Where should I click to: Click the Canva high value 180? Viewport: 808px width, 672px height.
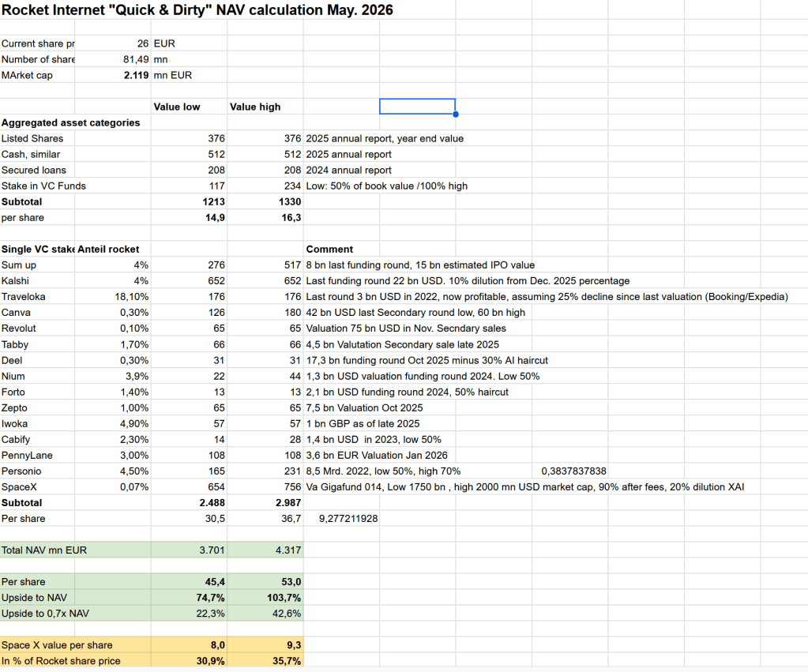coord(293,312)
